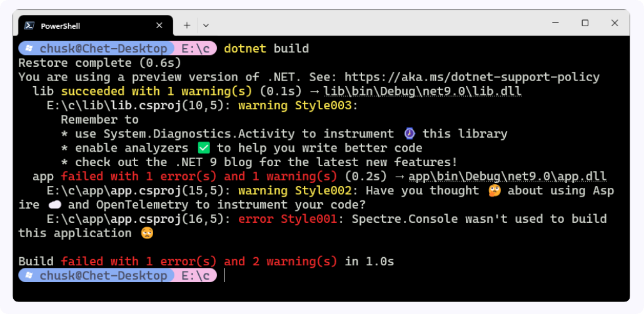Click the cloud emoji before "and OpenTelemetry"

pyautogui.click(x=54, y=205)
